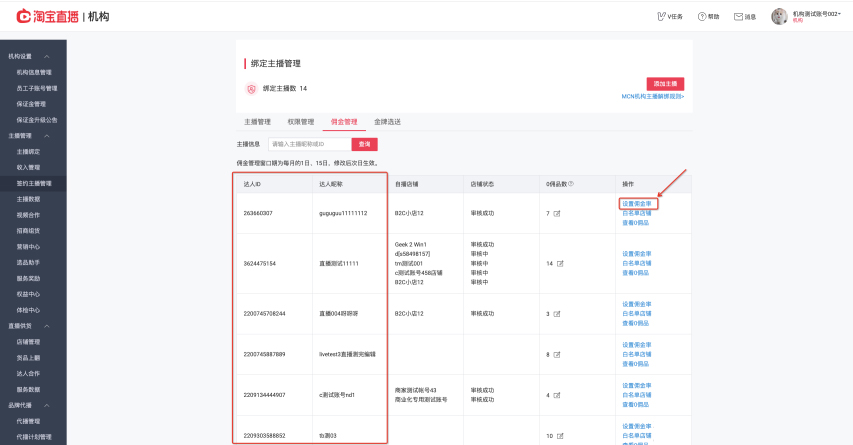Open 主播绑定 in sidebar
This screenshot has width=853, height=445.
[x=28, y=152]
